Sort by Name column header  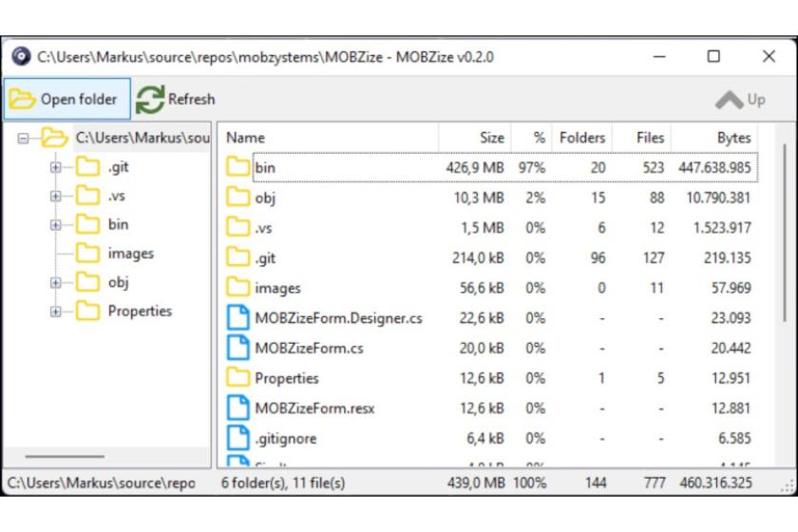329,138
